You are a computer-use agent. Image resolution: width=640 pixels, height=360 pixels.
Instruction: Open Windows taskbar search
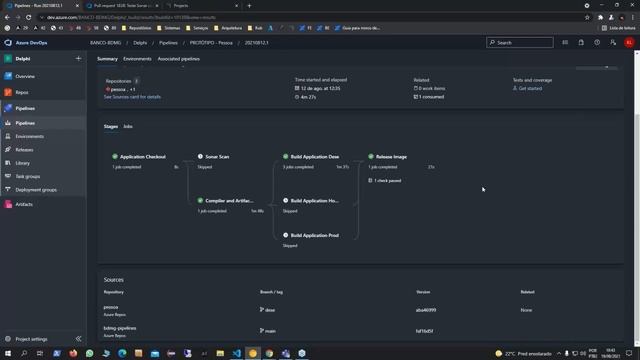24,353
